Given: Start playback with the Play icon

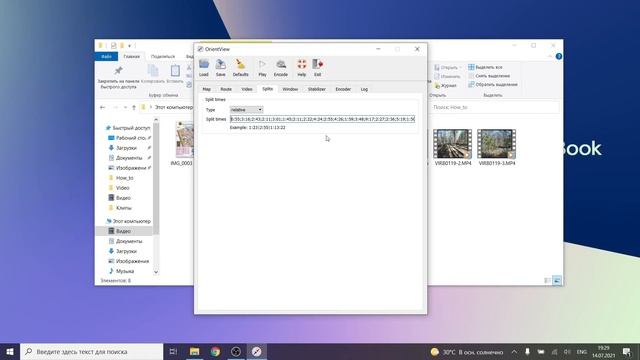Looking at the screenshot, I should point(262,67).
